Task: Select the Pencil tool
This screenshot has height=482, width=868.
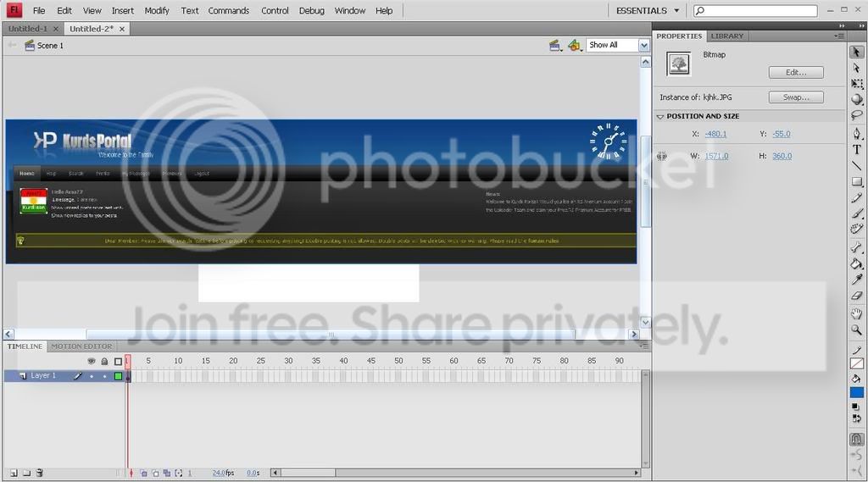Action: click(856, 197)
